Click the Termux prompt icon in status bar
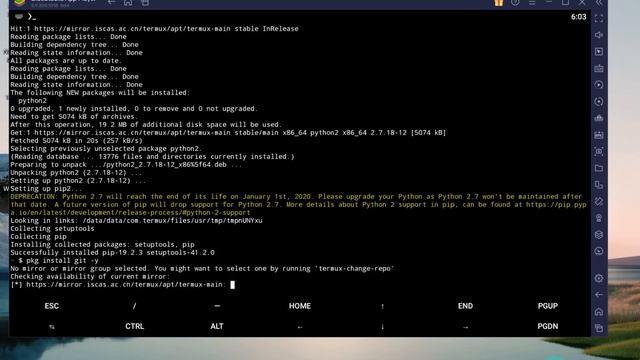 point(32,17)
